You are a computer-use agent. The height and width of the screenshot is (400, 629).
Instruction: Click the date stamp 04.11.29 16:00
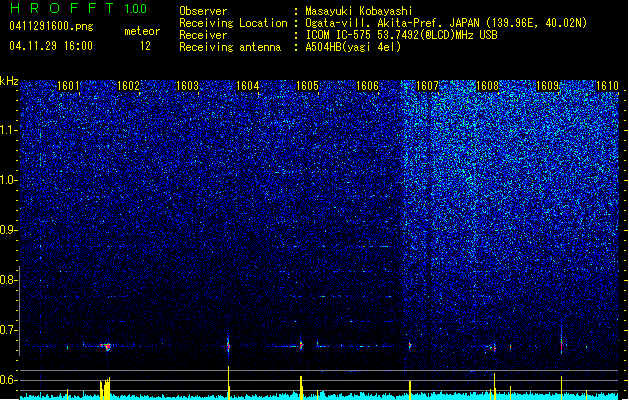point(51,46)
